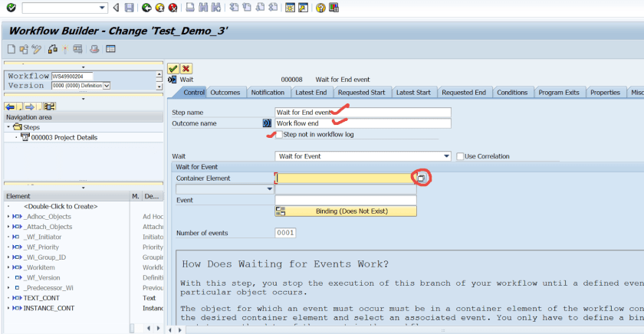Open the Requested Start tab
Image resolution: width=644 pixels, height=334 pixels.
[x=361, y=93]
